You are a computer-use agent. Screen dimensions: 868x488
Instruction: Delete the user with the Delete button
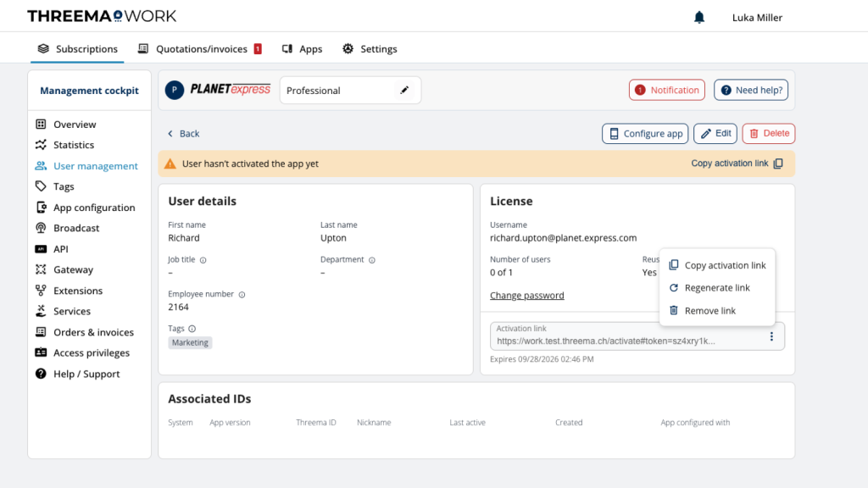point(769,133)
